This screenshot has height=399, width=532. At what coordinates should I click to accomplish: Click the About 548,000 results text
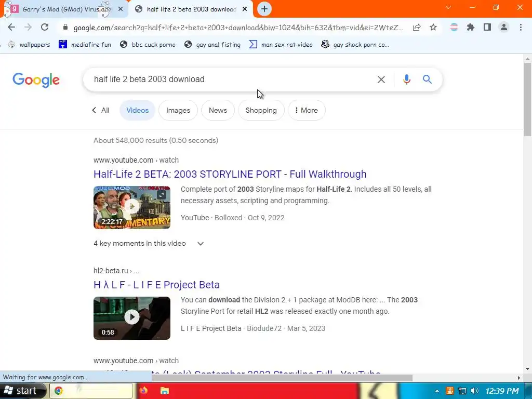click(156, 140)
